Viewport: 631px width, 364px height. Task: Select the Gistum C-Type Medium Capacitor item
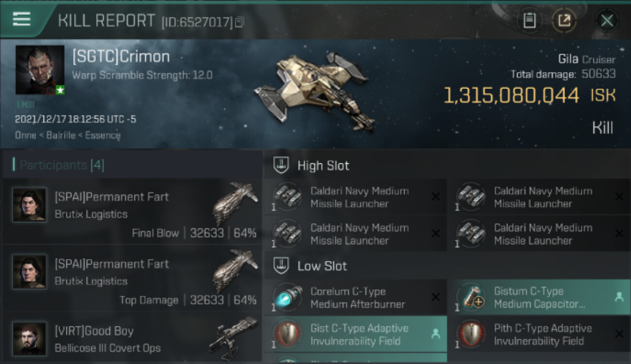[x=538, y=298]
